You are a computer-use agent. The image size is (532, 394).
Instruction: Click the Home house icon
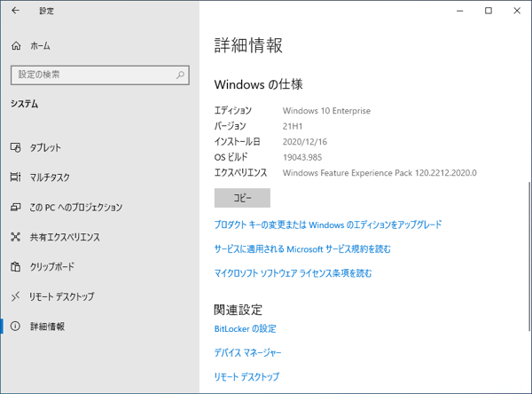[x=16, y=46]
